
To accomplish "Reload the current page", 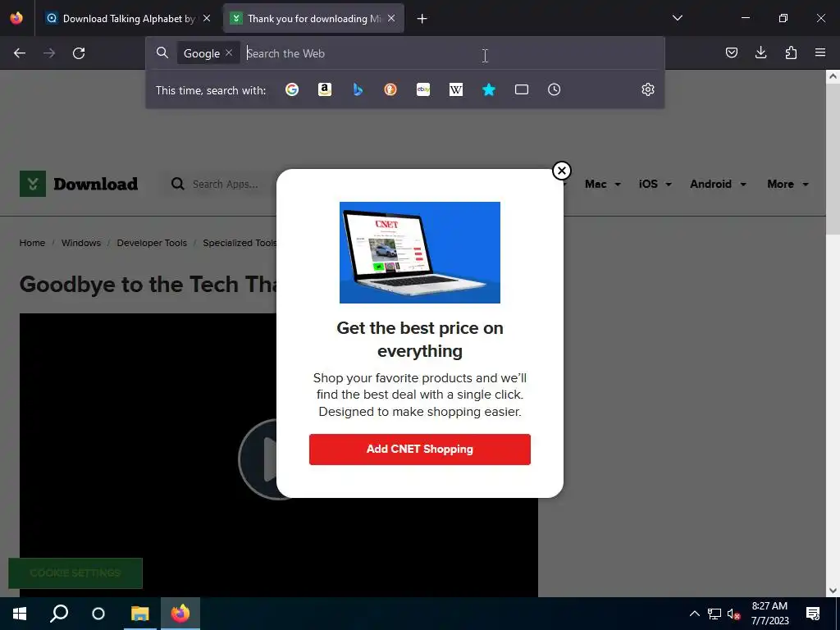I will pos(79,53).
